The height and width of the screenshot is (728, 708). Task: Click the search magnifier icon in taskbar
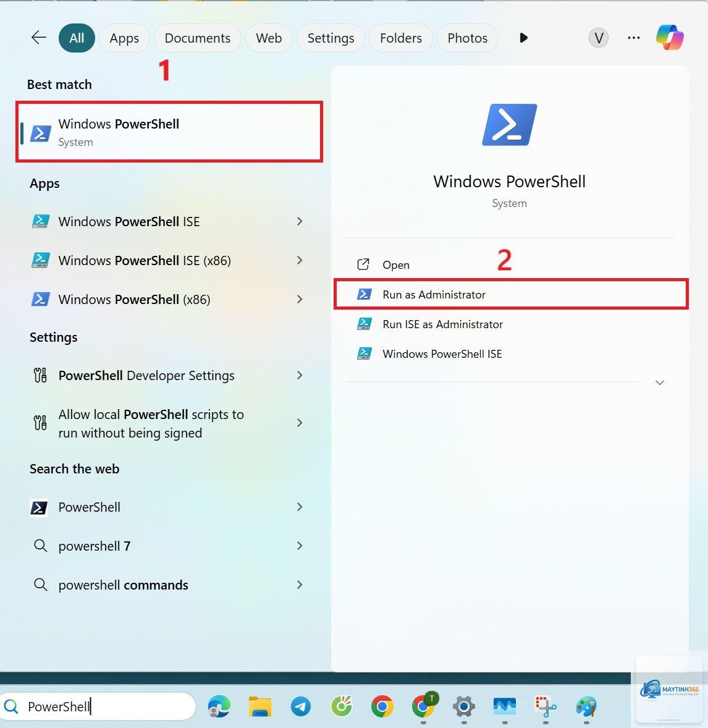click(11, 706)
